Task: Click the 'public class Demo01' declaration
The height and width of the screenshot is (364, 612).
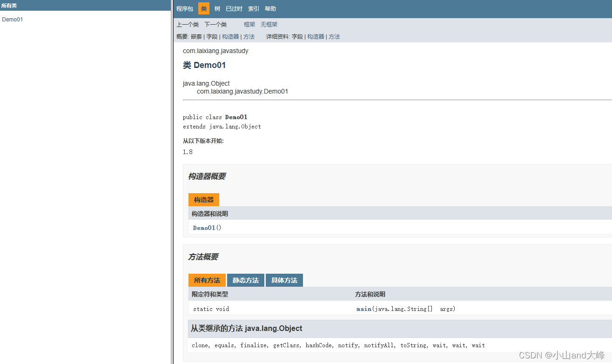Action: (x=215, y=117)
